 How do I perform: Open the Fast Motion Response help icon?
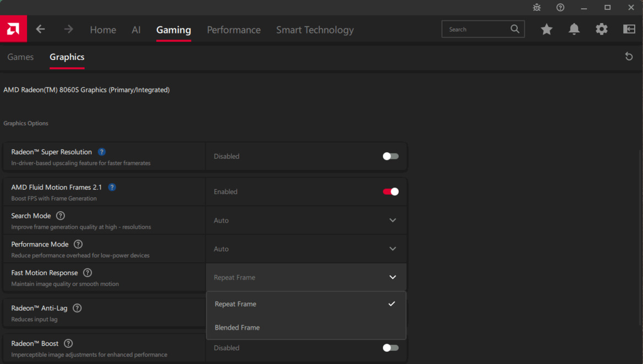point(87,273)
